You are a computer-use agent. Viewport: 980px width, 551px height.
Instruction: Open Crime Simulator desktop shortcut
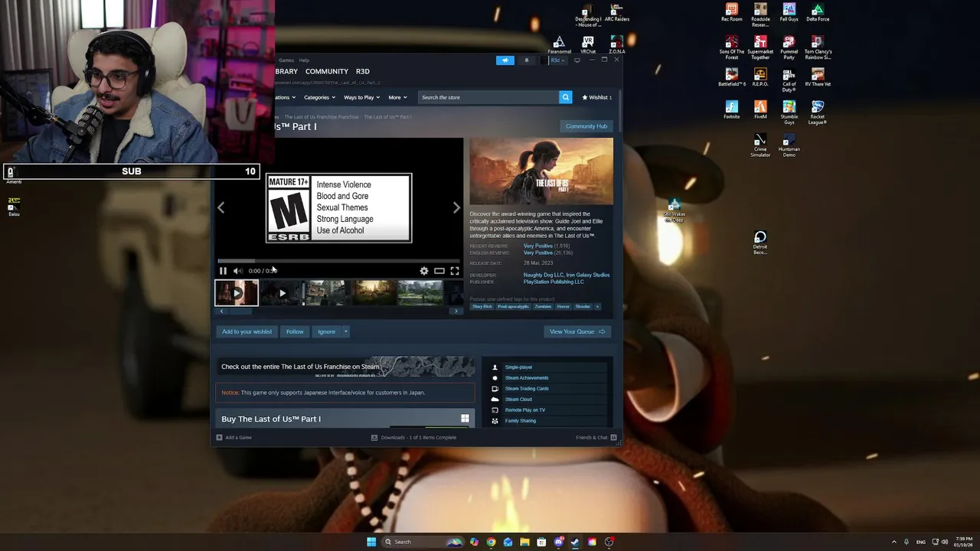coord(760,145)
